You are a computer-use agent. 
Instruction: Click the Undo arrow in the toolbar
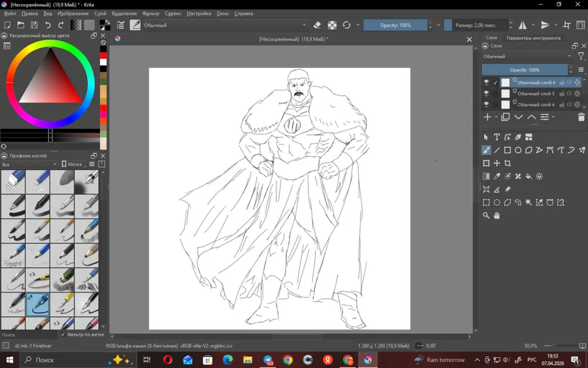point(48,25)
